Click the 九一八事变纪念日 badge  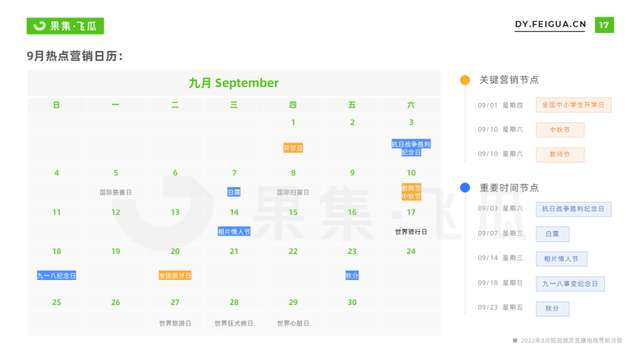570,284
